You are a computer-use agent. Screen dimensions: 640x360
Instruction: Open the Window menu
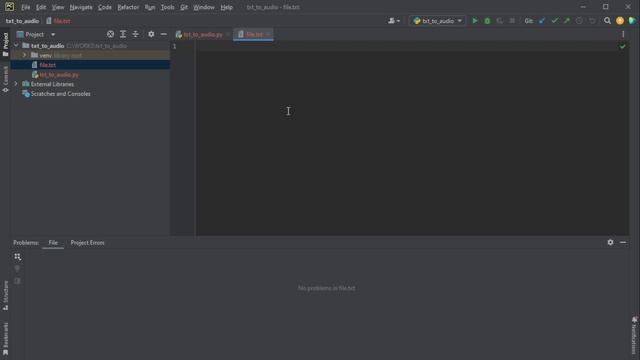pos(204,7)
